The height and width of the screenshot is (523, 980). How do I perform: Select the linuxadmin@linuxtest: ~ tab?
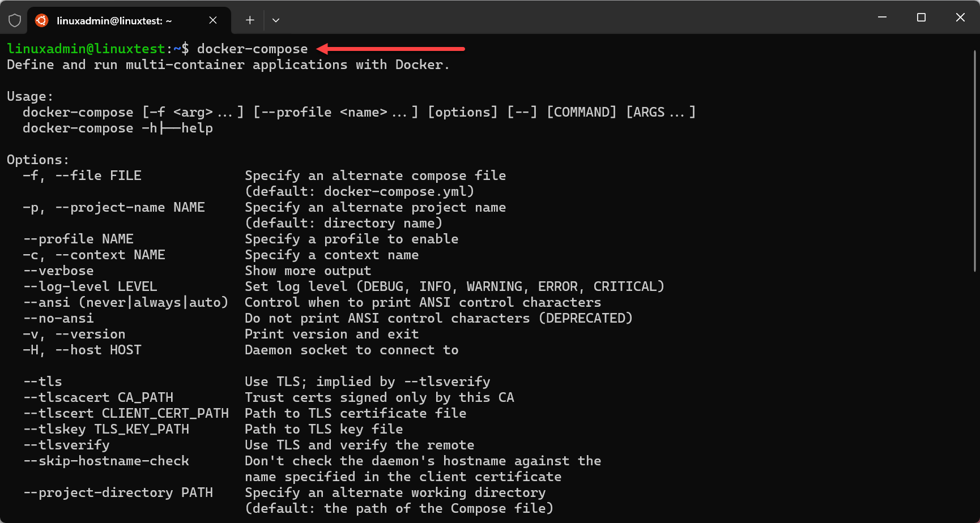114,21
